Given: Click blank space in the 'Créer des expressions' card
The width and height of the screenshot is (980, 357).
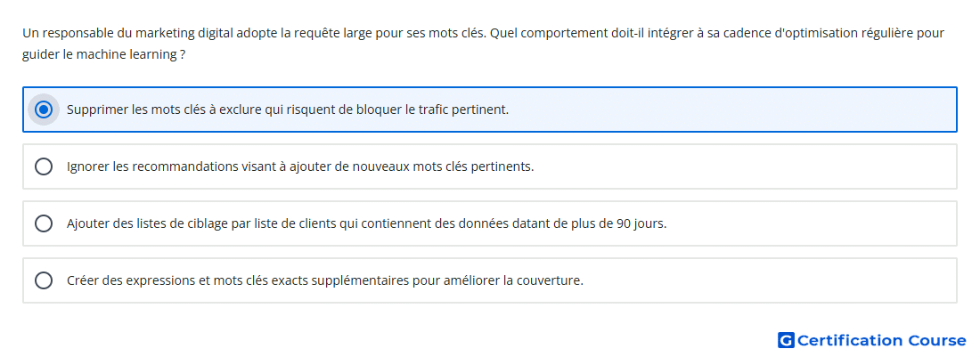Looking at the screenshot, I should [769, 280].
